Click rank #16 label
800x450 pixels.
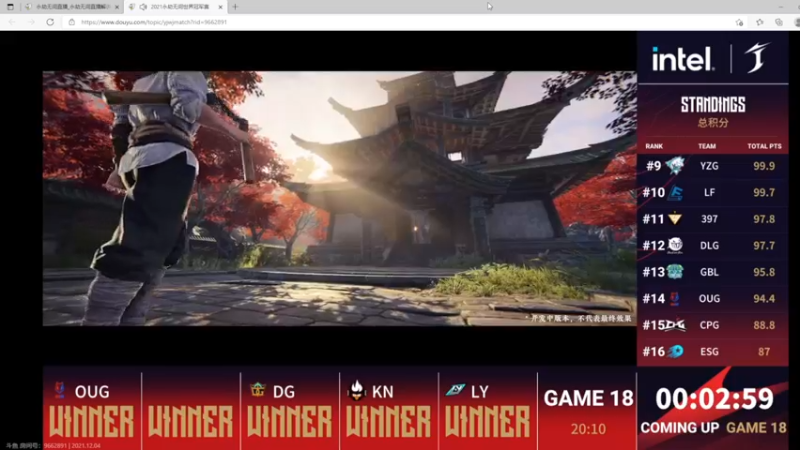point(654,352)
